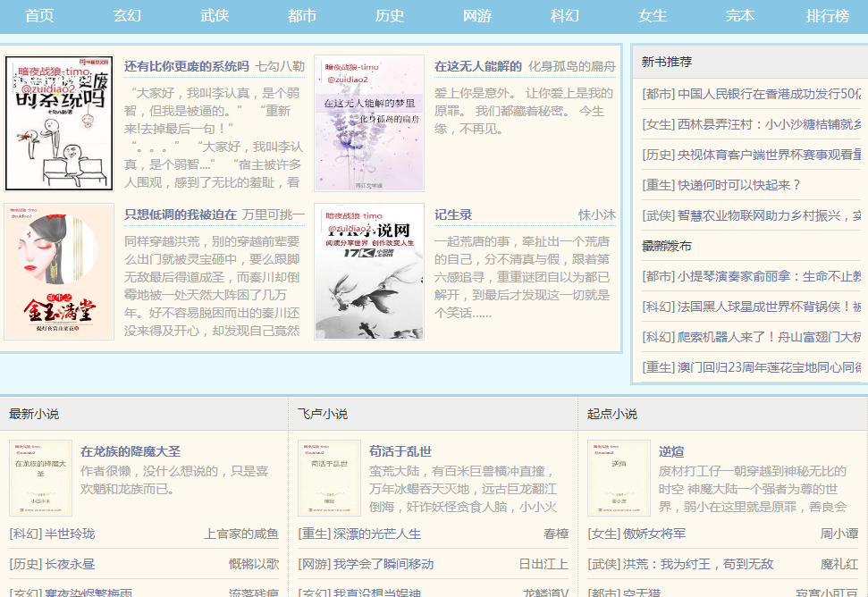The image size is (868, 597).
Task: Click the author name 忱小沐
Action: [596, 214]
